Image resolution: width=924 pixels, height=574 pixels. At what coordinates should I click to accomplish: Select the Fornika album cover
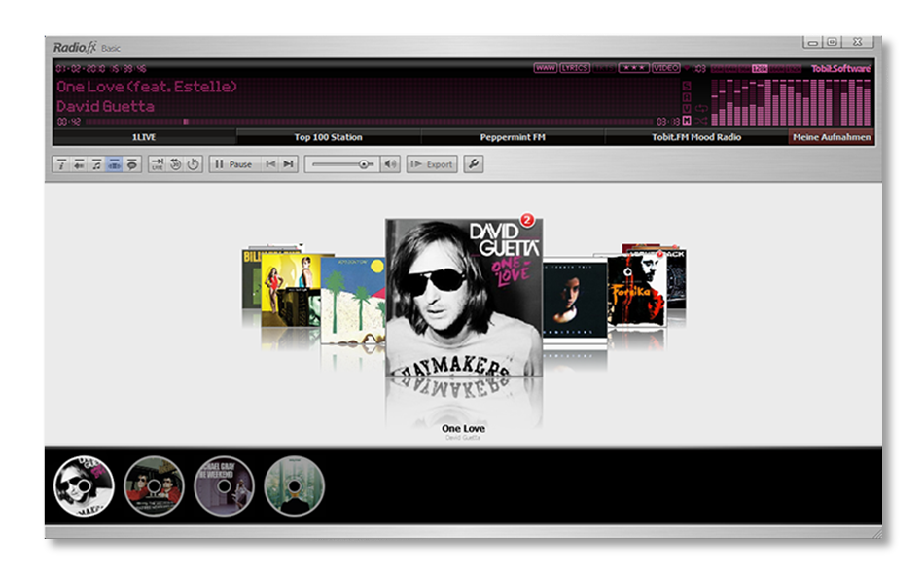click(x=636, y=290)
